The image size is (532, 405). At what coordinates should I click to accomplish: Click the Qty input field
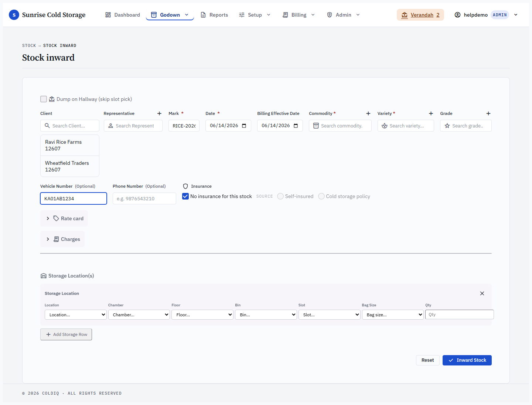click(460, 314)
